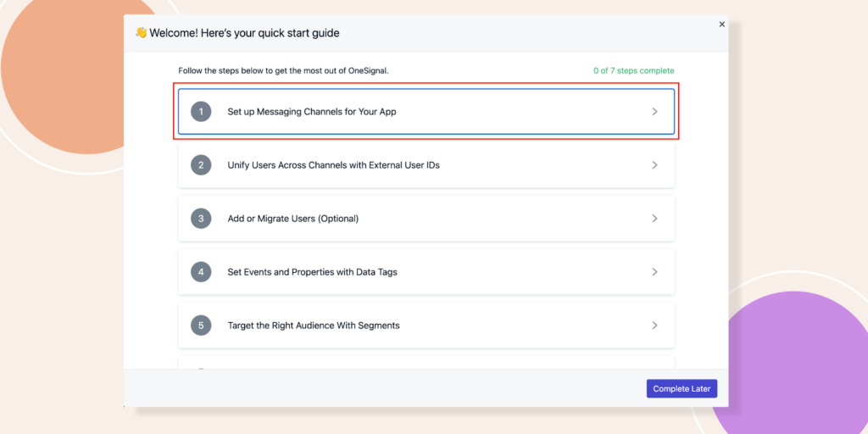Select 'Target the Right Audience With Segments'
Viewport: 868px width, 434px height.
313,325
